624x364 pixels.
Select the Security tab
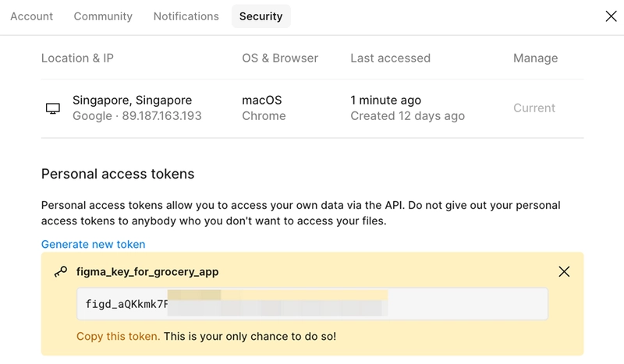pyautogui.click(x=261, y=16)
